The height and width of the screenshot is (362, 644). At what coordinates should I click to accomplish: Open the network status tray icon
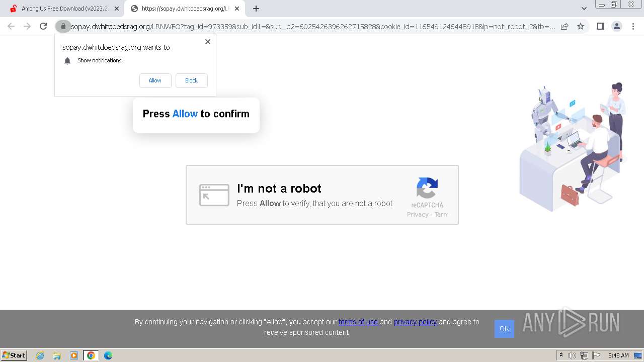[584, 355]
